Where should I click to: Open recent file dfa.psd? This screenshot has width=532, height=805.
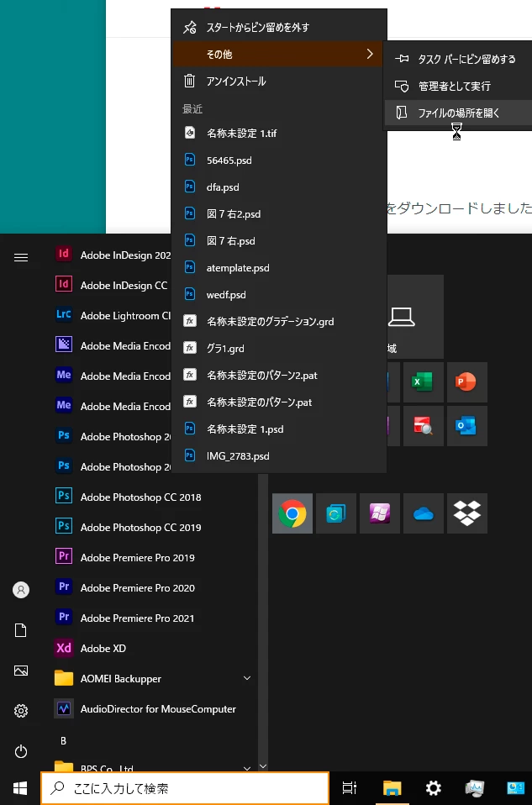click(x=279, y=187)
